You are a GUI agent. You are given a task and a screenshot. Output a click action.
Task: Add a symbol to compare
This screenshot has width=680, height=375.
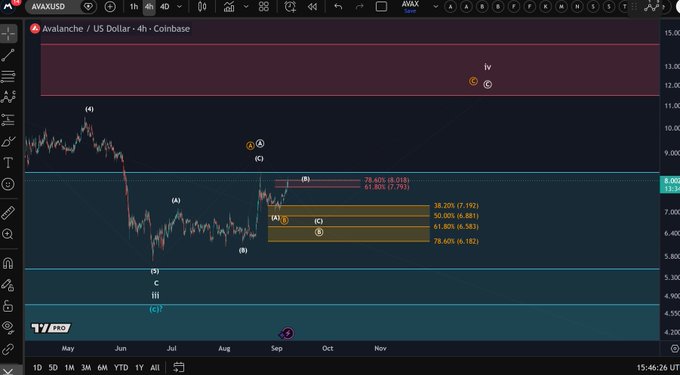(x=110, y=7)
